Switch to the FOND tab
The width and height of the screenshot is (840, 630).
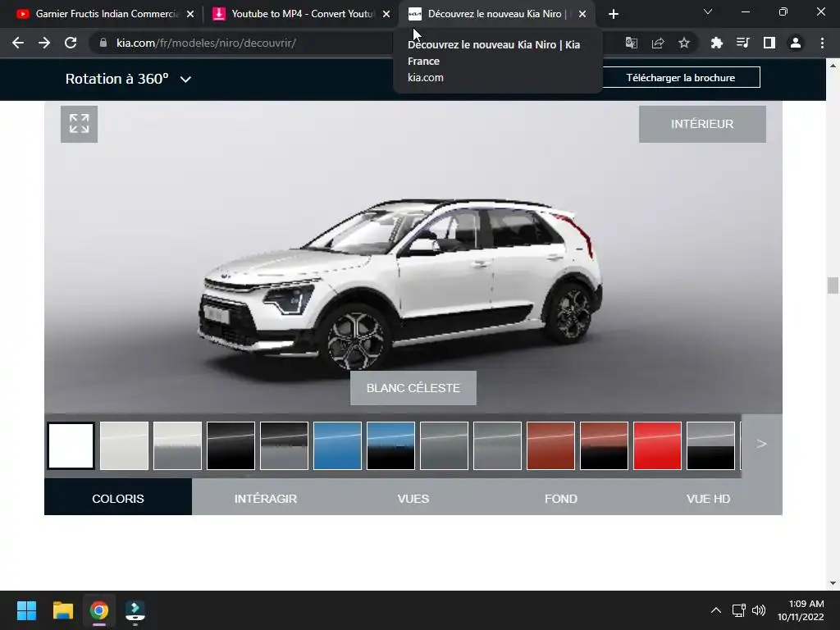click(x=561, y=497)
